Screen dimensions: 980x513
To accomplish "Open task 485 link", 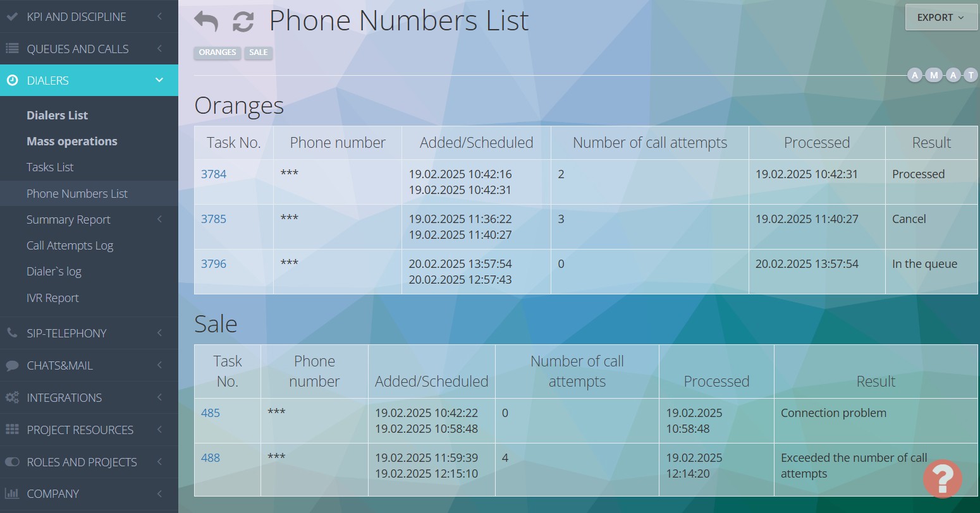I will tap(211, 413).
